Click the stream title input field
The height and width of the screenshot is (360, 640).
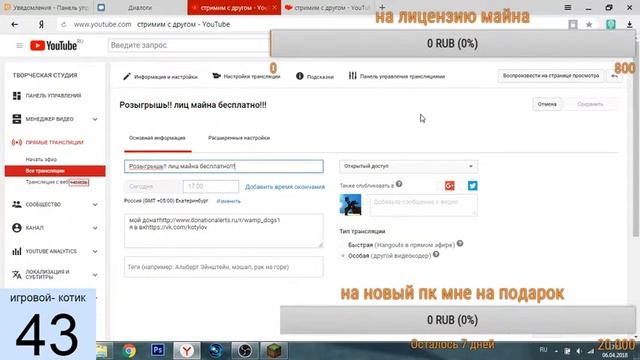pos(224,166)
